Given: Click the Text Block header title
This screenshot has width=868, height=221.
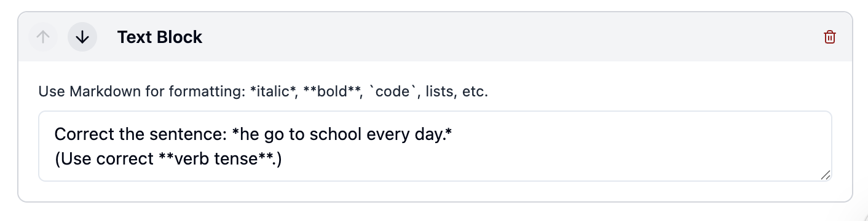Looking at the screenshot, I should pyautogui.click(x=160, y=37).
